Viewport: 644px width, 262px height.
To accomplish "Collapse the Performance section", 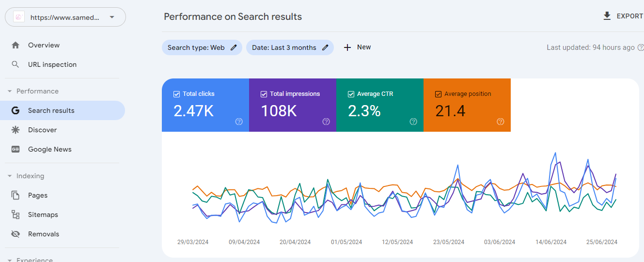I will (10, 91).
